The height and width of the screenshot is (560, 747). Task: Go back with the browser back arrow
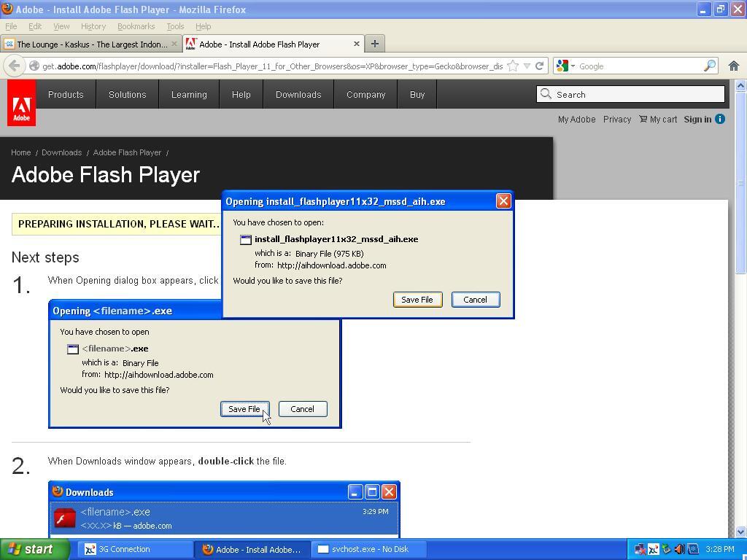pos(14,66)
